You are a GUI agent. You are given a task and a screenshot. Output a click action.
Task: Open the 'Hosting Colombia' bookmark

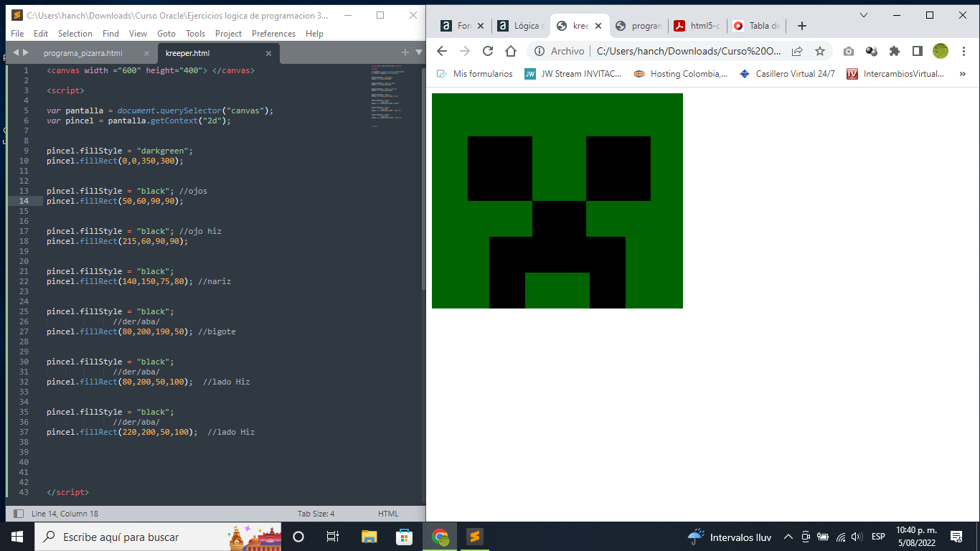coord(680,74)
